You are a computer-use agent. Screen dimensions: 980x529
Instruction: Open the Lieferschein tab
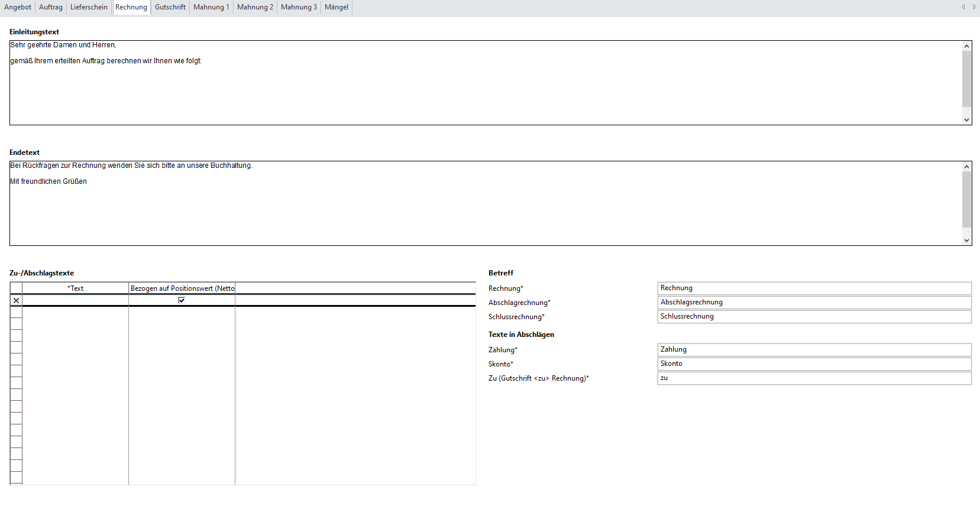click(89, 7)
